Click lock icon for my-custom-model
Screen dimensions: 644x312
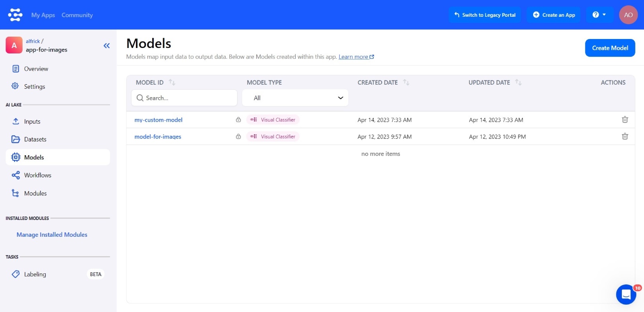tap(238, 120)
